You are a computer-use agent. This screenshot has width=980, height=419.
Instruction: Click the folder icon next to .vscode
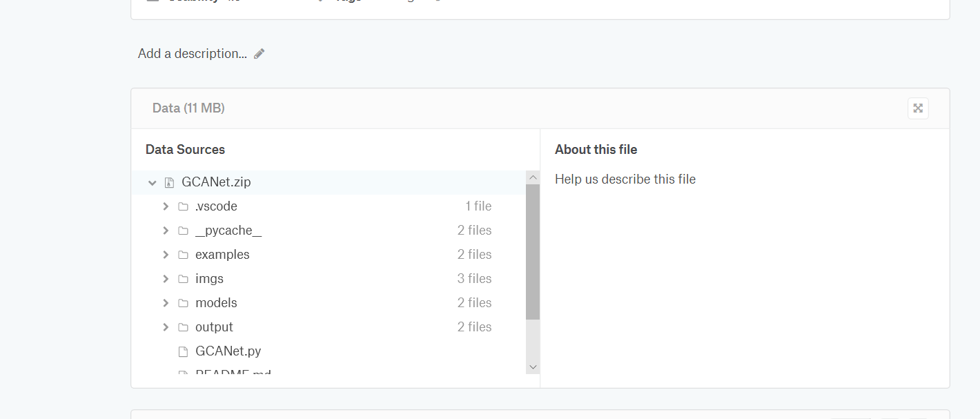pos(183,206)
